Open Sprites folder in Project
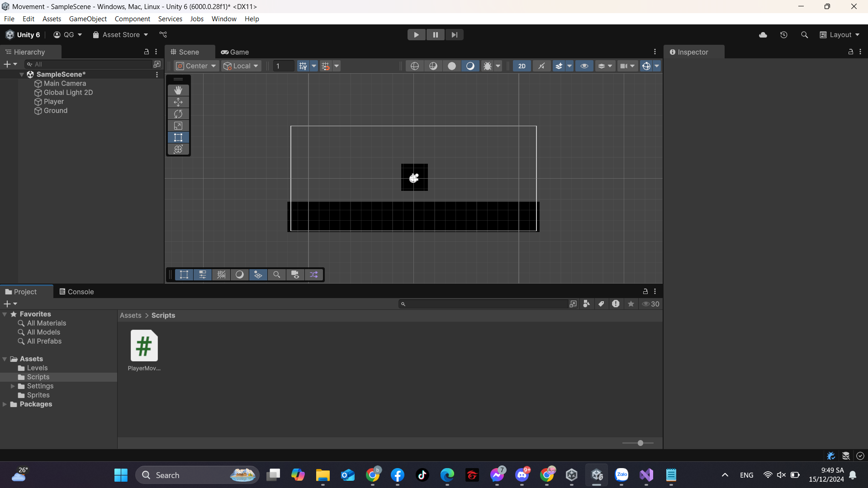 click(38, 395)
